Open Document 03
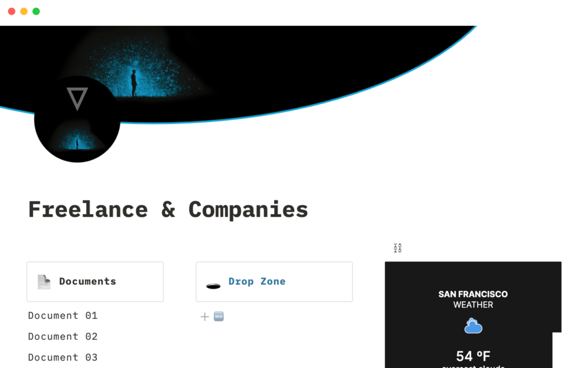The width and height of the screenshot is (588, 368). point(63,357)
